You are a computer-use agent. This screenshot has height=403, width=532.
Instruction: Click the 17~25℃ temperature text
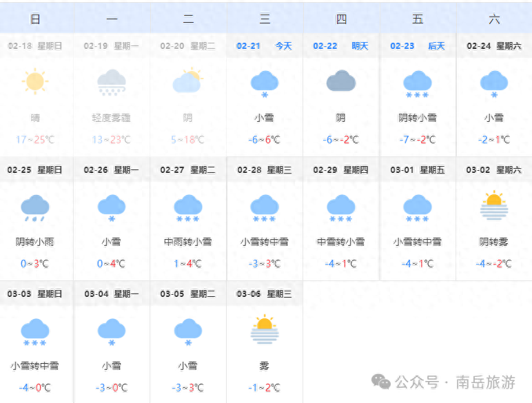[x=35, y=139]
